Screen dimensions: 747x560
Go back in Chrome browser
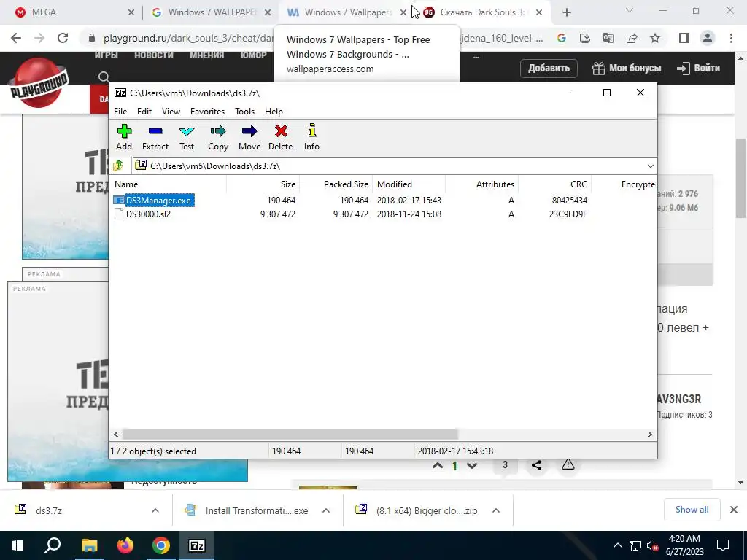pyautogui.click(x=16, y=38)
